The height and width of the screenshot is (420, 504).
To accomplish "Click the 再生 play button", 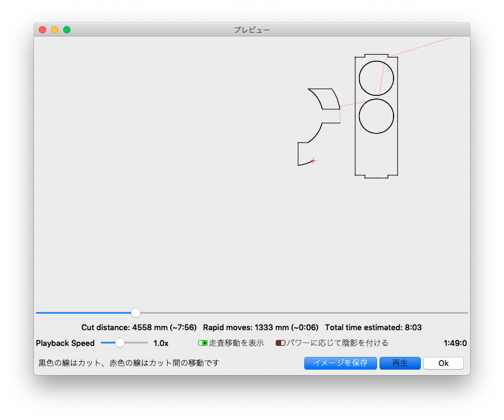I will (400, 363).
